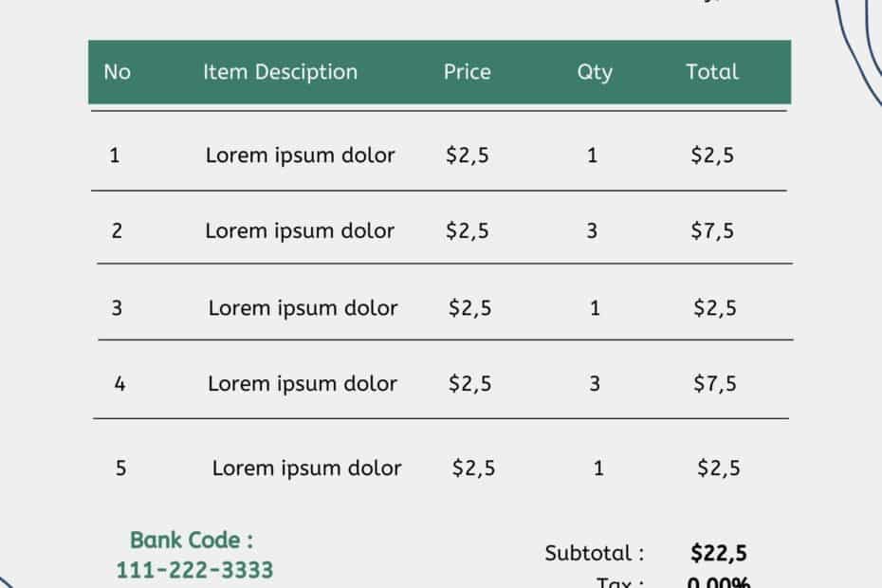Image resolution: width=882 pixels, height=588 pixels.
Task: Select the quantity value in row 5
Action: (x=597, y=468)
